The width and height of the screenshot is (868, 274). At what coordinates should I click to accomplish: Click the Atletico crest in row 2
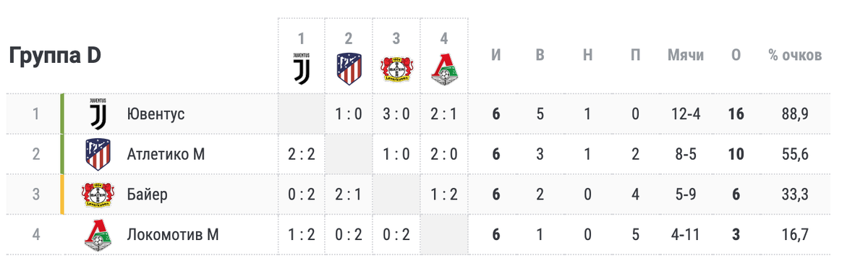pos(96,153)
